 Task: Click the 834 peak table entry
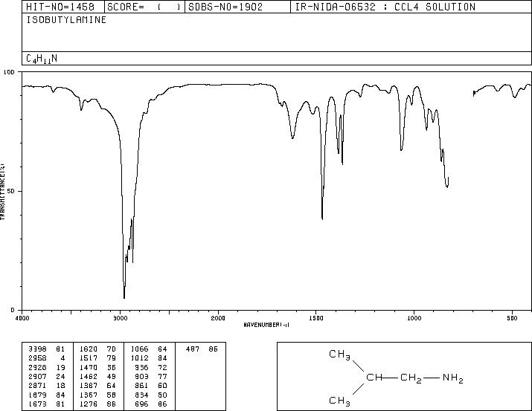coord(151,395)
